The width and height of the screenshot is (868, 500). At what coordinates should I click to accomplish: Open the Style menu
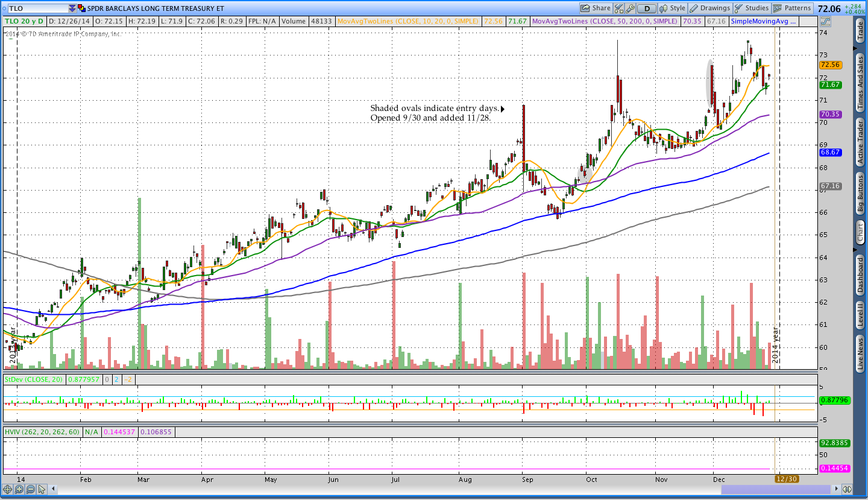point(673,8)
